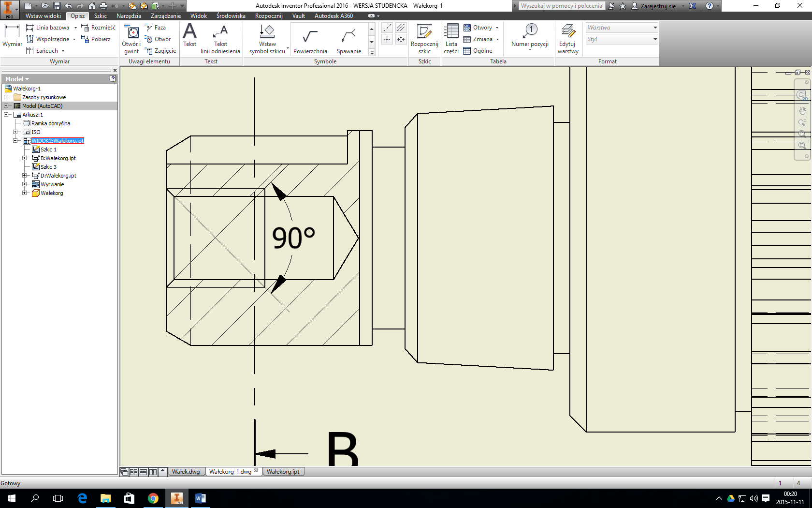Switch to the Zarządzanie ribbon tab
This screenshot has height=508, width=812.
tap(166, 16)
